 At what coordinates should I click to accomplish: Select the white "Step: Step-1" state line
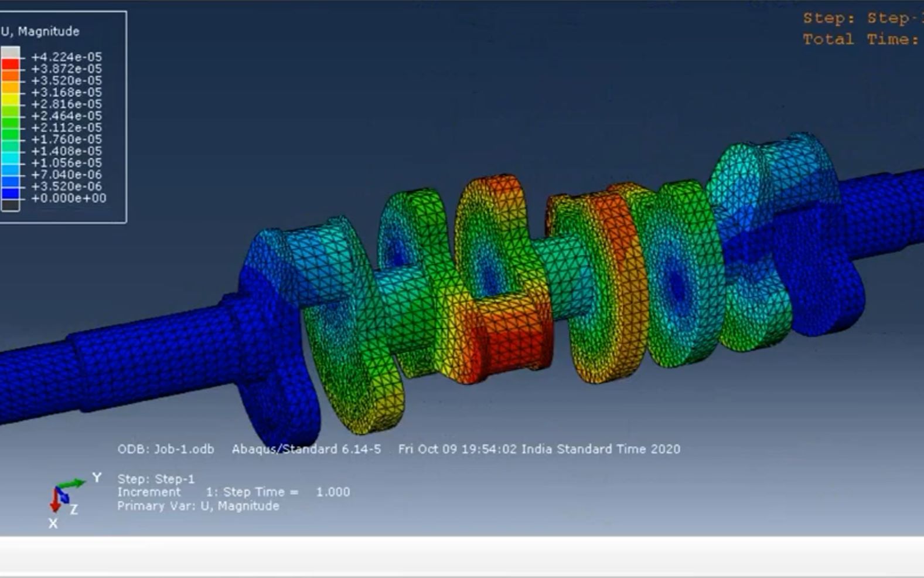pos(156,479)
